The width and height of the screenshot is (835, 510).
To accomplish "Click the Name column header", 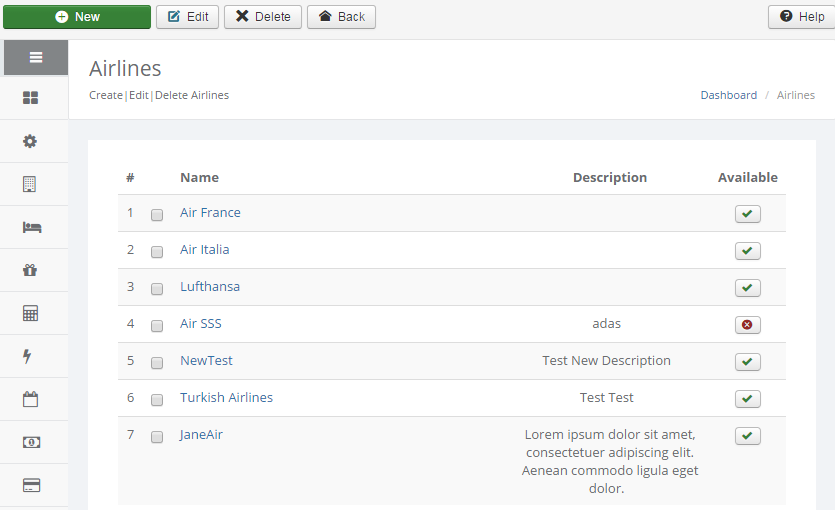I will (x=199, y=177).
